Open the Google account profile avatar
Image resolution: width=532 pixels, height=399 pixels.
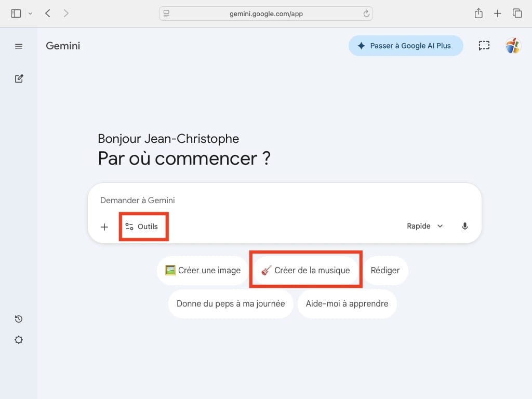(x=513, y=46)
